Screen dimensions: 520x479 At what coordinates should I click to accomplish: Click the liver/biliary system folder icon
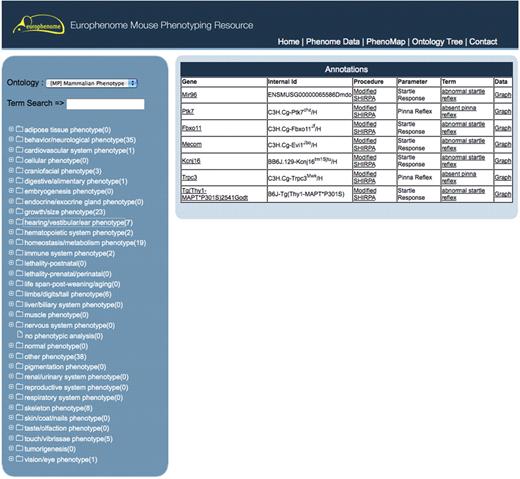pyautogui.click(x=19, y=304)
